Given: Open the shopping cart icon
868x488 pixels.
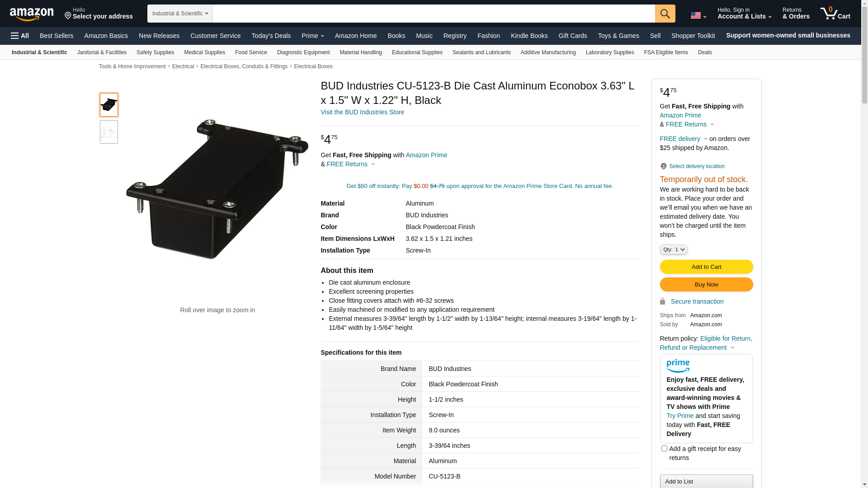Looking at the screenshot, I should point(835,14).
